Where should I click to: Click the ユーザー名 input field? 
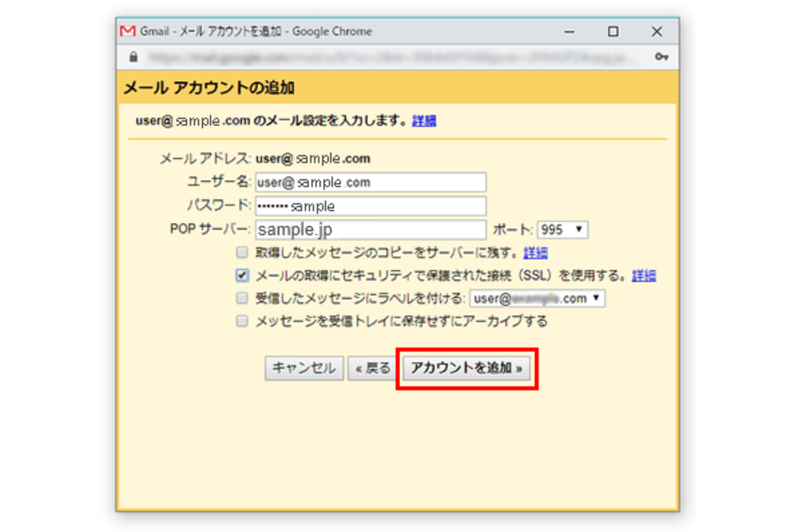[x=370, y=182]
